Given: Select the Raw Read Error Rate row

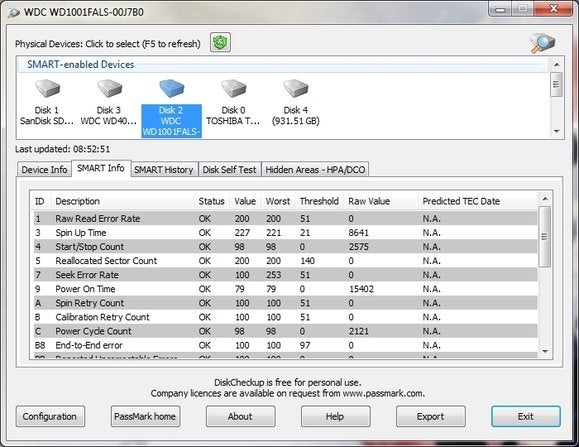Looking at the screenshot, I should 285,219.
